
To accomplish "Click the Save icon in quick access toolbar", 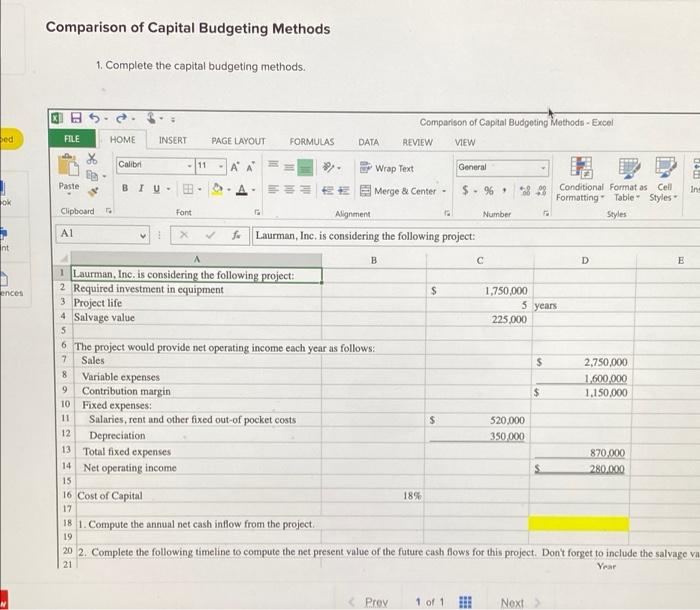I will click(76, 118).
